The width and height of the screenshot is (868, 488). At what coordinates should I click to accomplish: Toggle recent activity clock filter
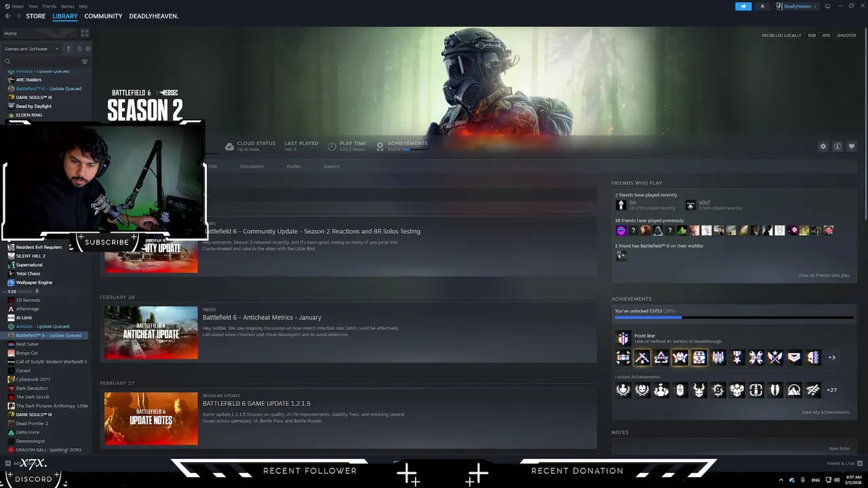(79, 49)
